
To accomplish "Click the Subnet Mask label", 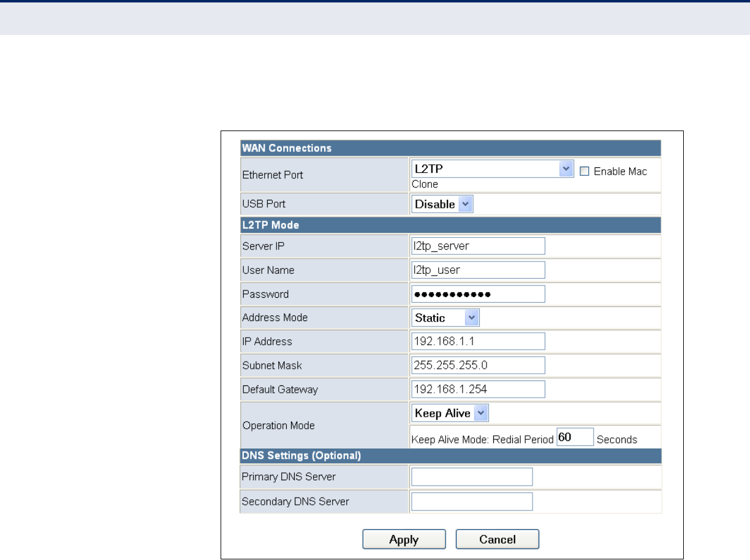I will point(272,366).
